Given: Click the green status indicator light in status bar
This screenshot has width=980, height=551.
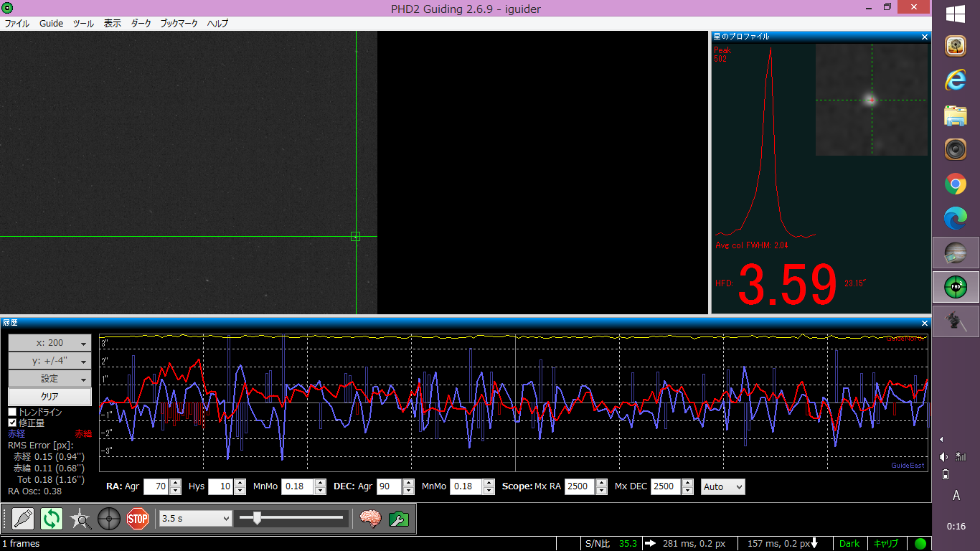Looking at the screenshot, I should [x=920, y=544].
